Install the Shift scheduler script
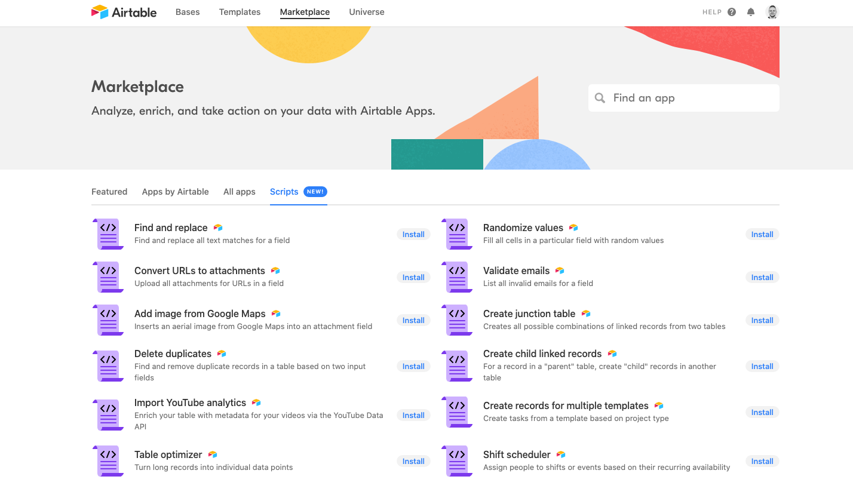Image resolution: width=853 pixels, height=504 pixels. pos(762,461)
